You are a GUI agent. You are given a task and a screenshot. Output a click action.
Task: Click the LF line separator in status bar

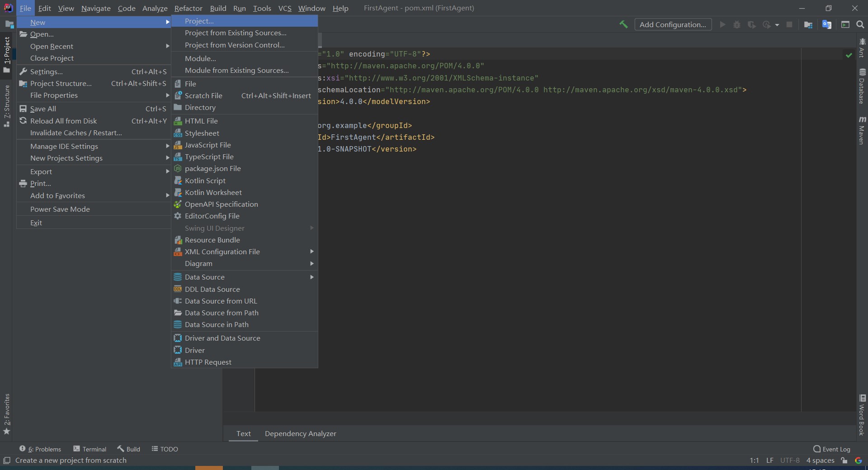tap(769, 461)
